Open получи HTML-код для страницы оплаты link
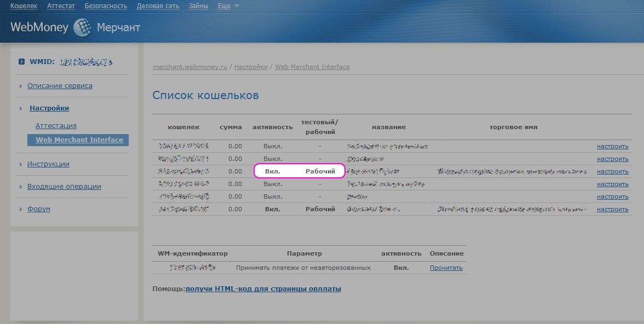 click(263, 288)
